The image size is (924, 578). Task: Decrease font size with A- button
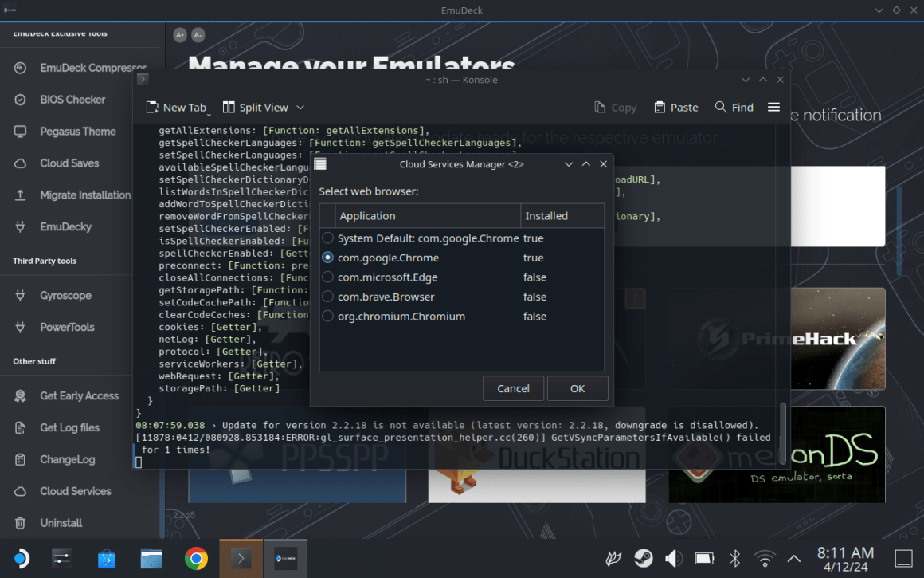[198, 35]
